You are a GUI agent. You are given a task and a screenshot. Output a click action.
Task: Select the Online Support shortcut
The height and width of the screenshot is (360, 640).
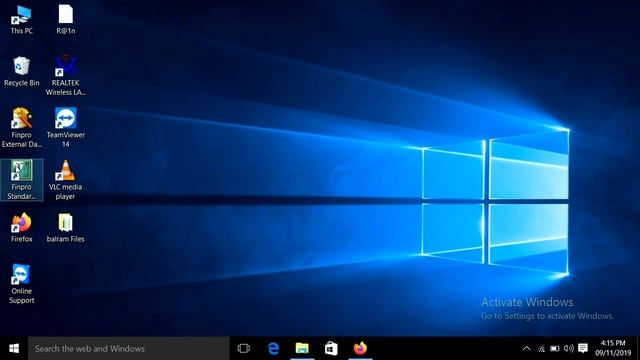(x=22, y=284)
